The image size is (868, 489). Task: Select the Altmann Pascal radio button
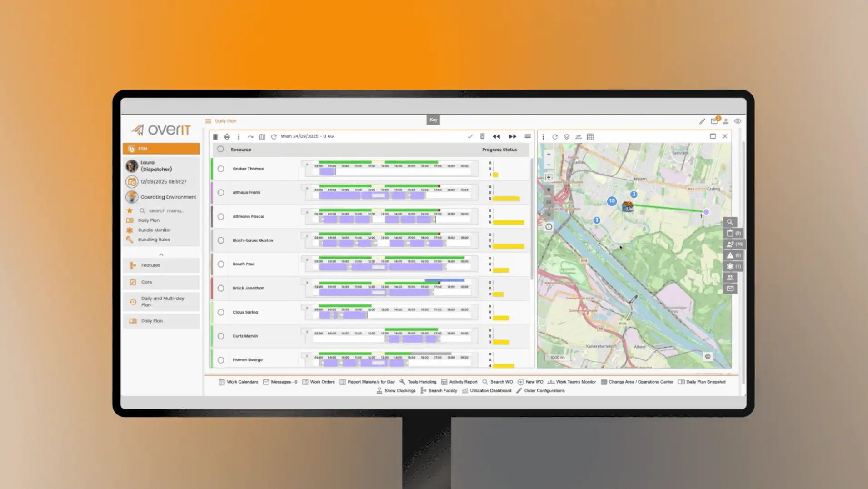point(221,217)
